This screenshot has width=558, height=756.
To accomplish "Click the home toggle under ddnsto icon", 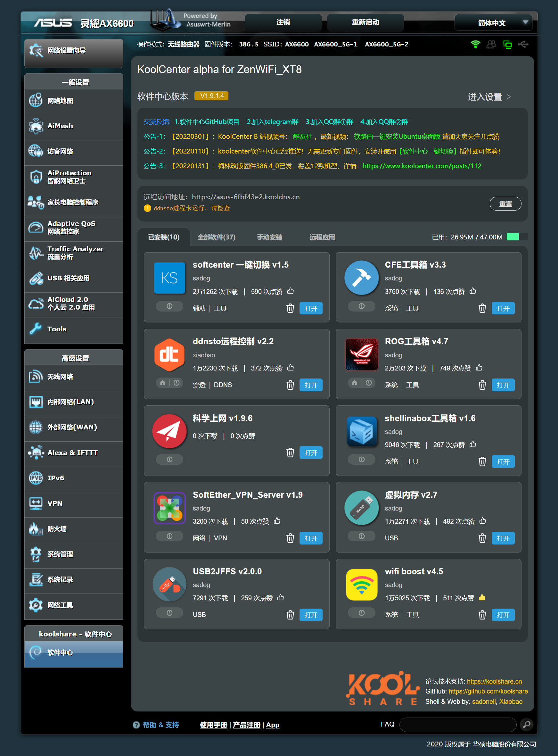I will 163,383.
